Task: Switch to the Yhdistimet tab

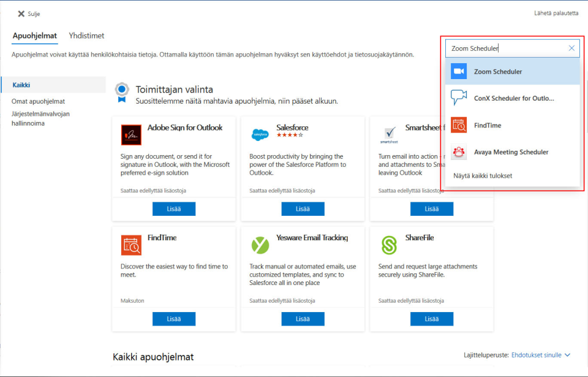Action: tap(86, 36)
